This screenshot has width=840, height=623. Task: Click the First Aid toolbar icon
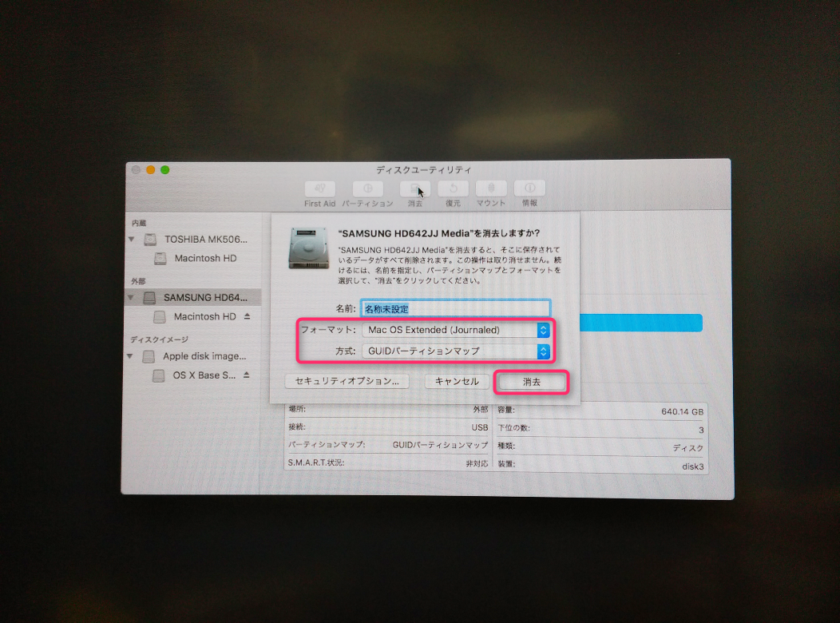tap(319, 189)
